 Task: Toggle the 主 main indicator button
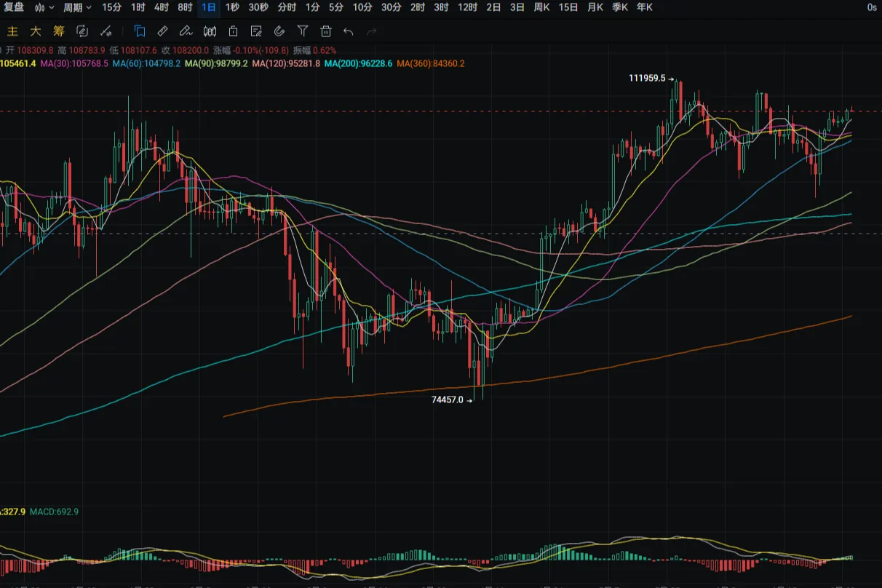[12, 31]
